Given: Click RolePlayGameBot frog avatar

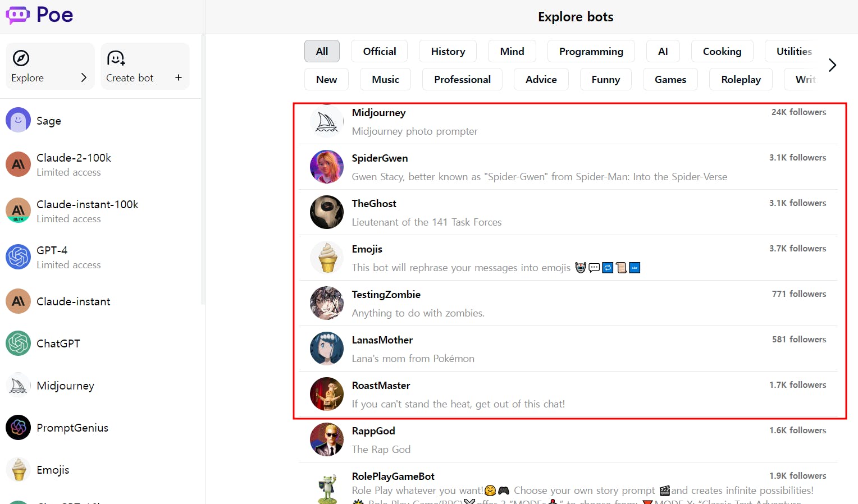Looking at the screenshot, I should pyautogui.click(x=327, y=487).
